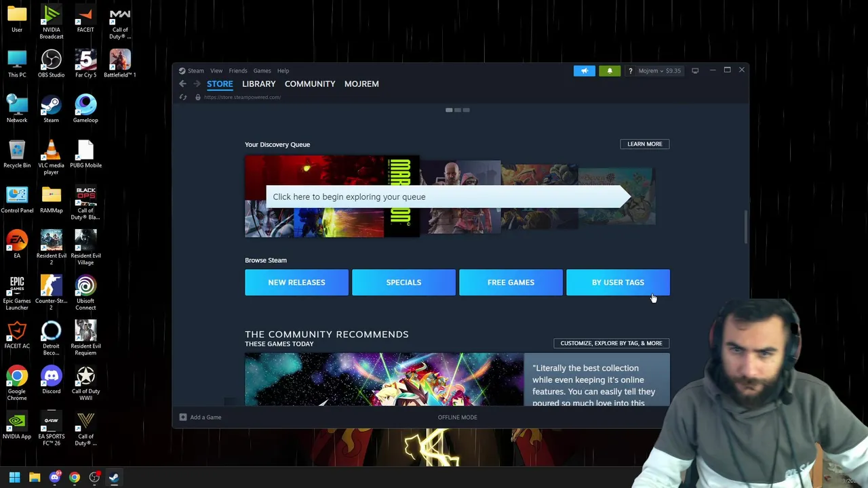
Task: Click the Steam store page vertical scrollbar
Action: [746, 226]
